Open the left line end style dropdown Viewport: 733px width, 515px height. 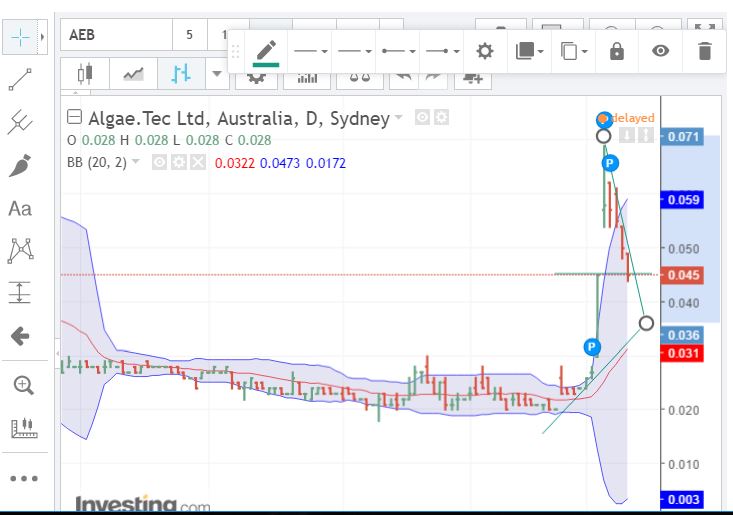[398, 51]
